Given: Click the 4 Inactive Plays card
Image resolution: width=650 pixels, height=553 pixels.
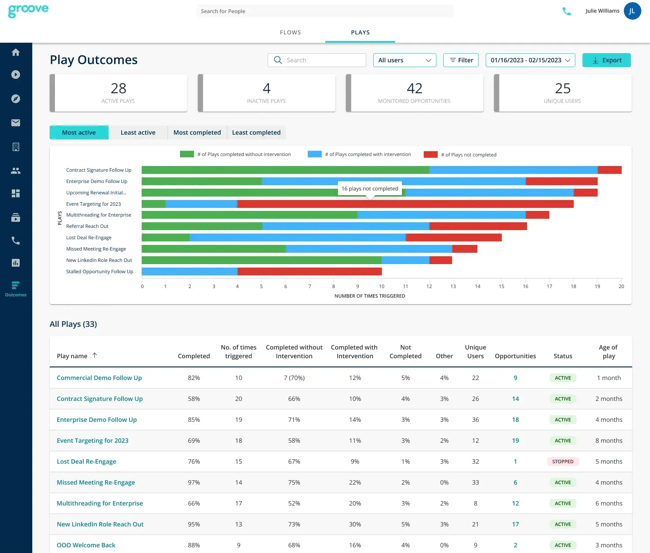Looking at the screenshot, I should 267,93.
